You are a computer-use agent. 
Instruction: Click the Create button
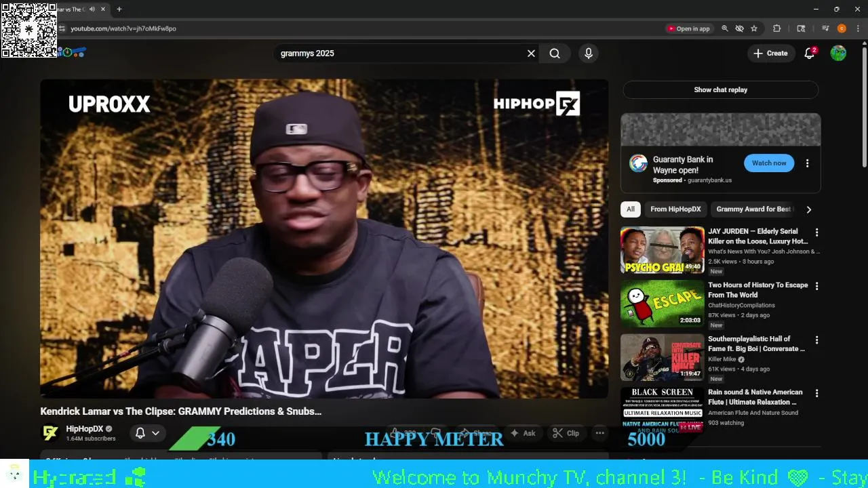tap(771, 54)
